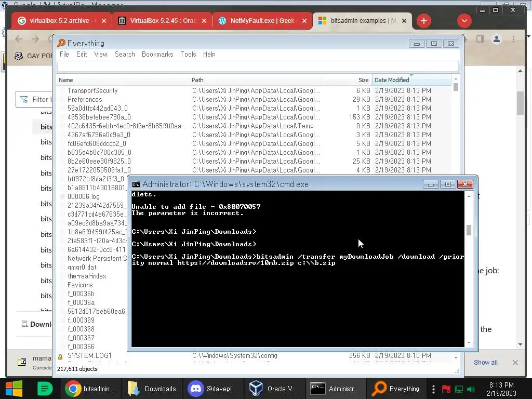Open the browser profile avatar icon
This screenshot has width=532, height=399.
click(x=496, y=39)
